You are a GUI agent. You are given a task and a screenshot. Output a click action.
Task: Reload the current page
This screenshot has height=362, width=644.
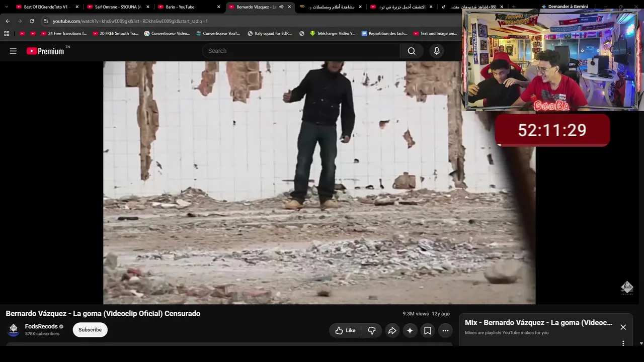point(32,21)
